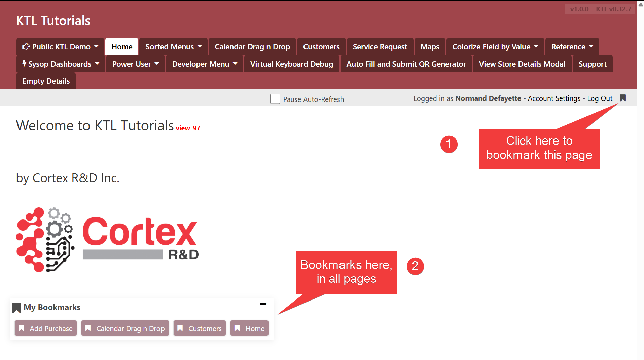Click the Log Out link
644x360 pixels.
coord(600,98)
